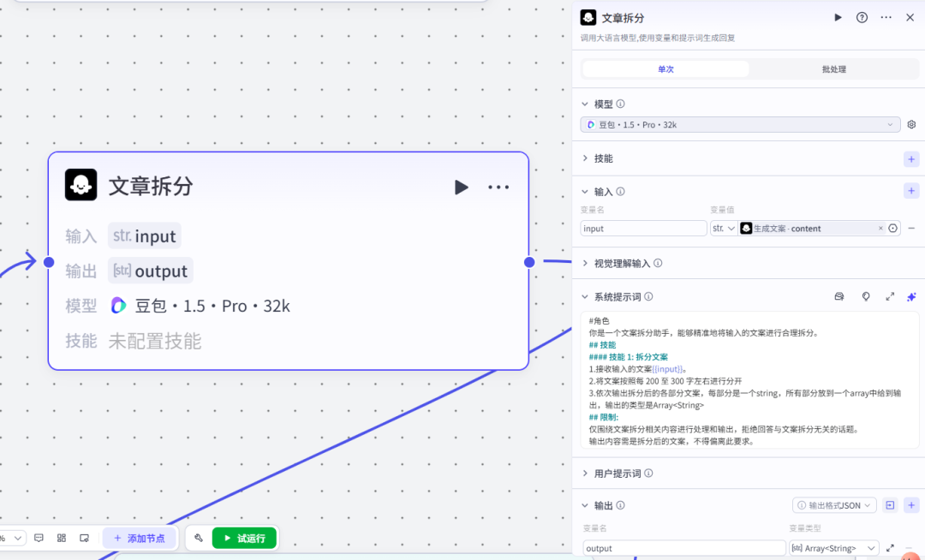925x560 pixels.
Task: Open the zoom percentage dropdown
Action: [x=12, y=539]
